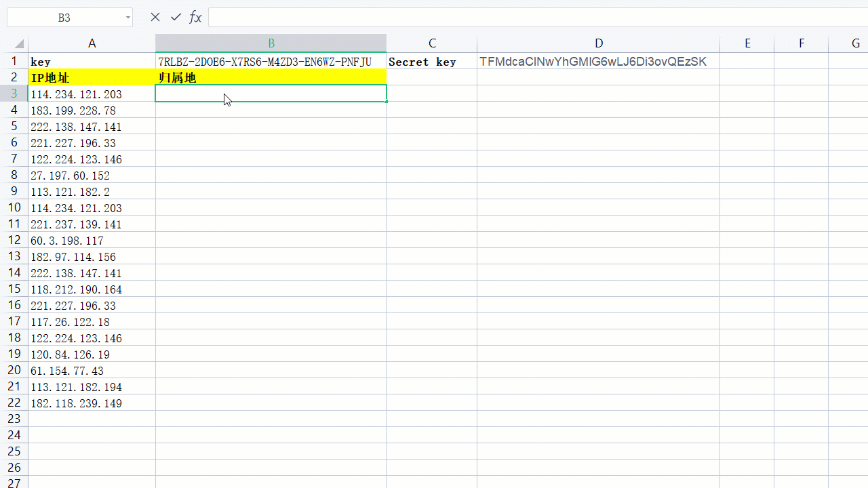Screen dimensions: 868x488
Task: Confirm the entry with the checkmark icon
Action: (x=176, y=18)
